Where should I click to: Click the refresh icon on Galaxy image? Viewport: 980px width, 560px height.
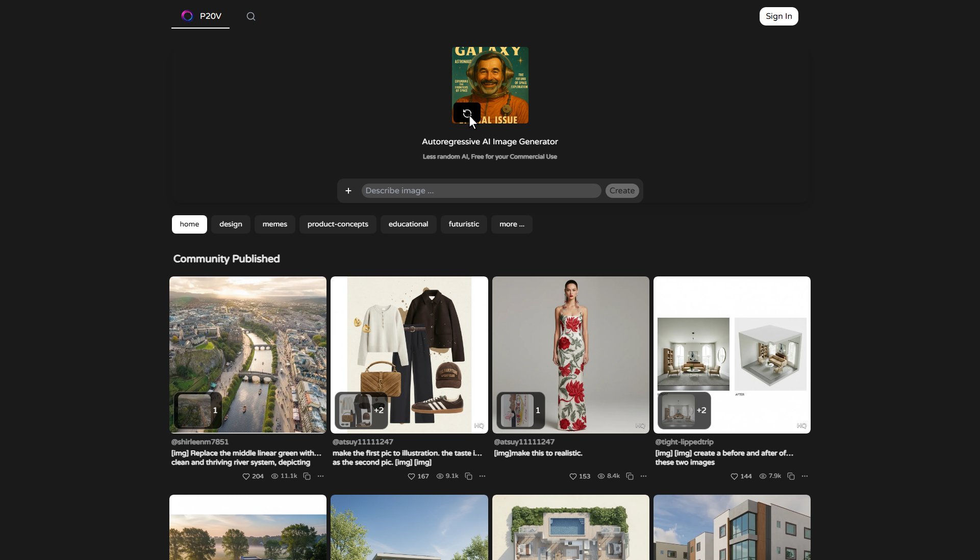pos(467,113)
